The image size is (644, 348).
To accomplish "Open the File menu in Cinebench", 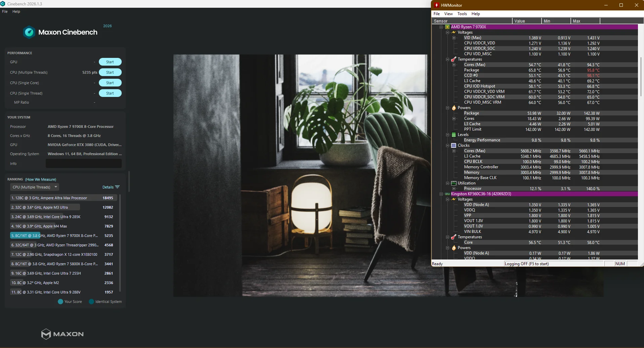I will pos(5,11).
